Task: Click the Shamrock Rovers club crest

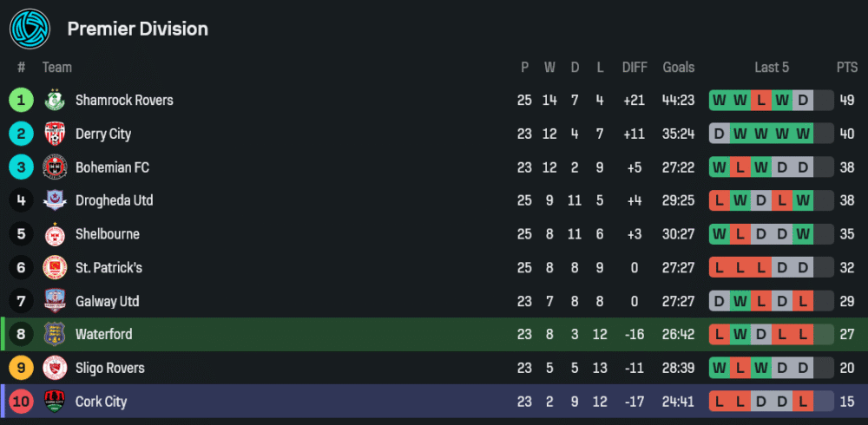Action: [55, 101]
